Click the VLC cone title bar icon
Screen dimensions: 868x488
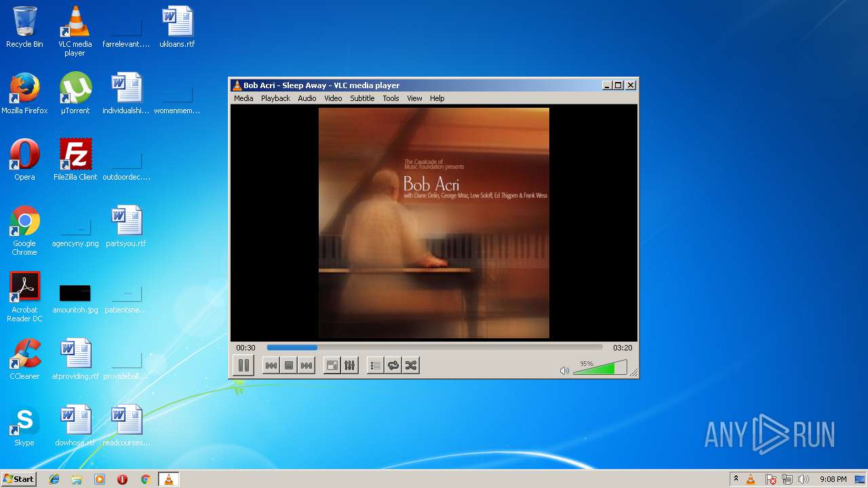click(x=237, y=85)
